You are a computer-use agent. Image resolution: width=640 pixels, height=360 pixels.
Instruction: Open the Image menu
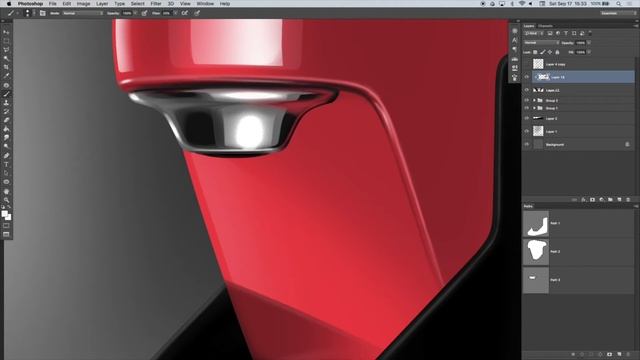pos(83,4)
